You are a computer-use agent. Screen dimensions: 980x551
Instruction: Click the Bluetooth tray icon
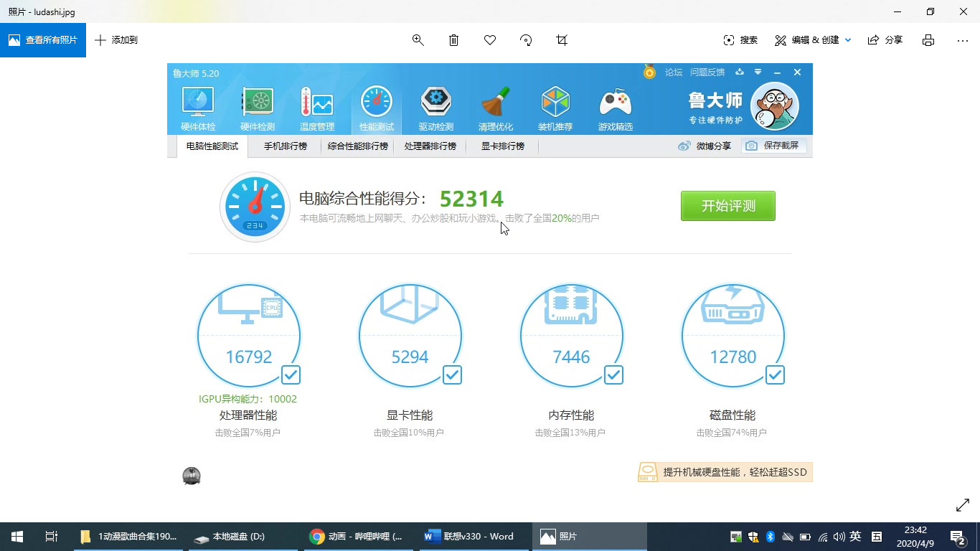(x=771, y=537)
